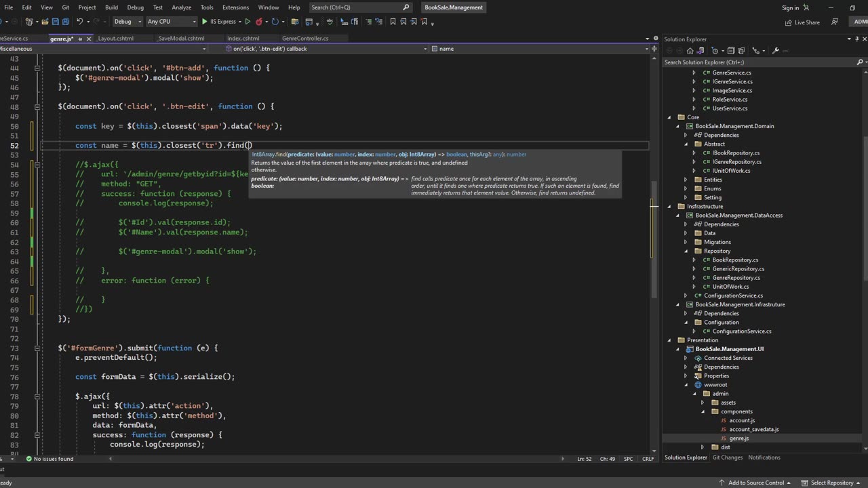Screen dimensions: 868x488
Task: Click the Undo arrow in toolbar
Action: point(79,22)
